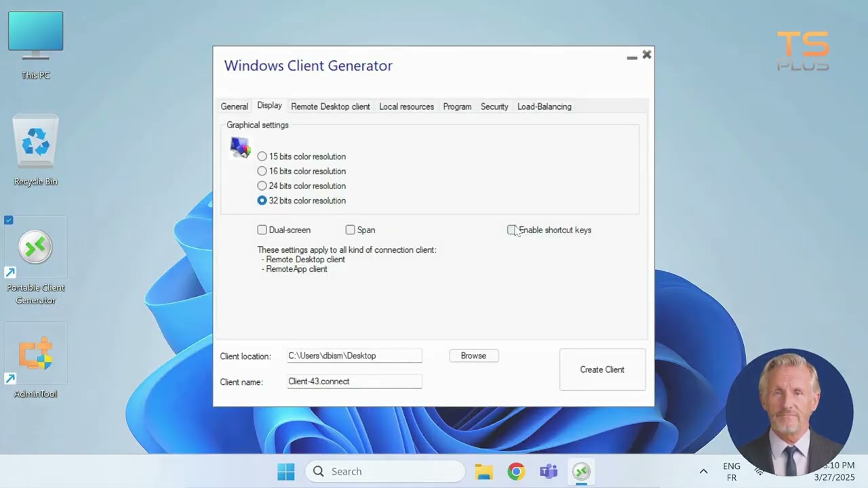Open the Program tab

click(x=457, y=106)
